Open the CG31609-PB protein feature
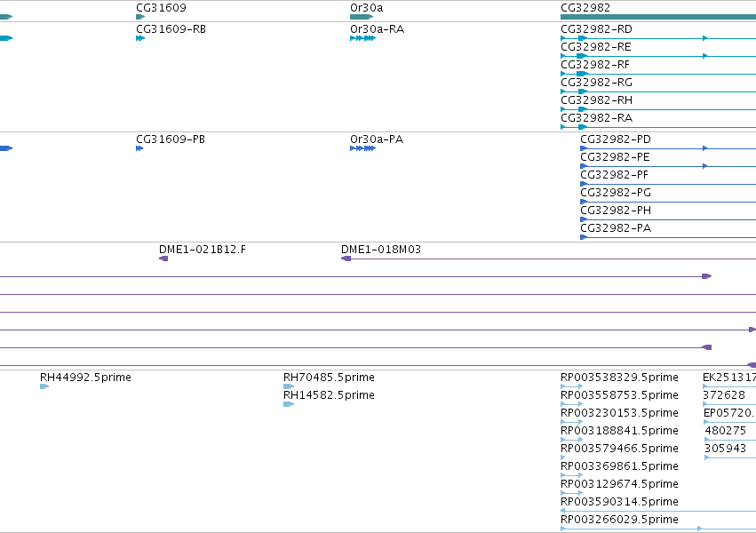 pos(171,139)
